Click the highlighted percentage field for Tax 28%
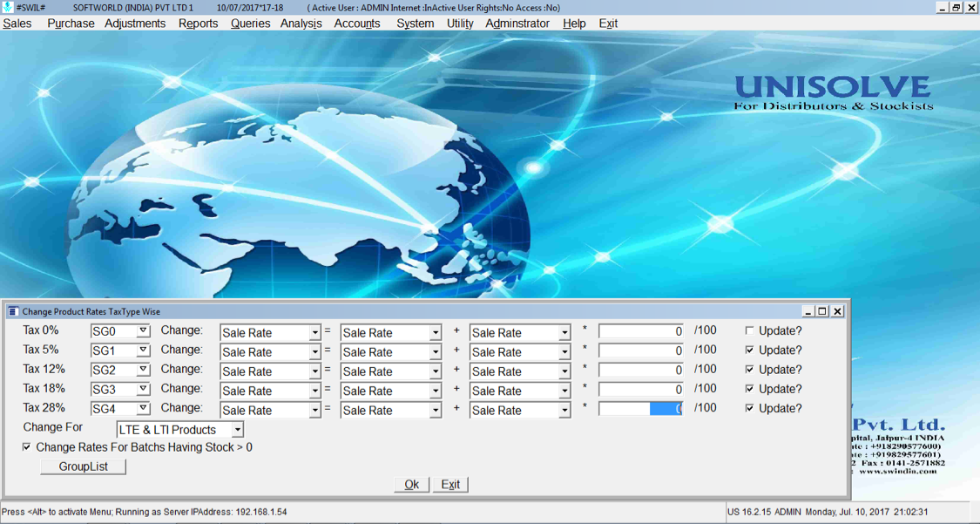980x524 pixels. tap(641, 409)
